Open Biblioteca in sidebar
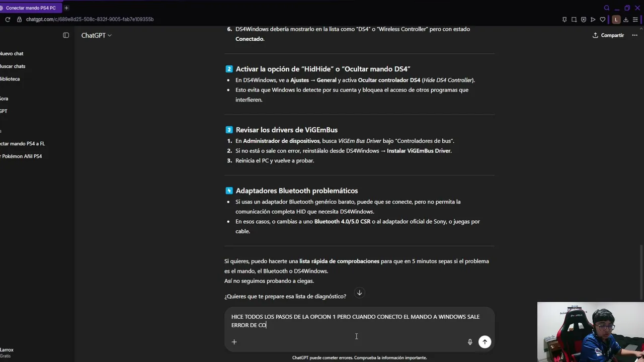 10,79
